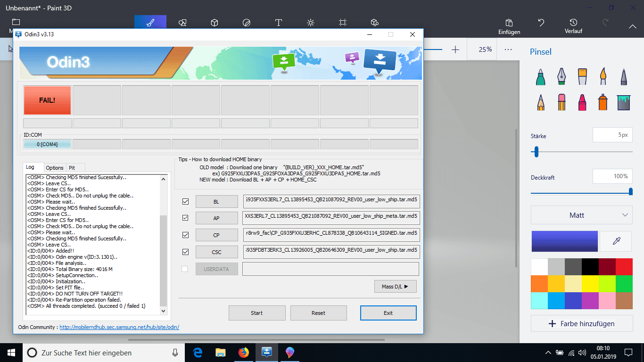Choose the pencil brush

(541, 102)
